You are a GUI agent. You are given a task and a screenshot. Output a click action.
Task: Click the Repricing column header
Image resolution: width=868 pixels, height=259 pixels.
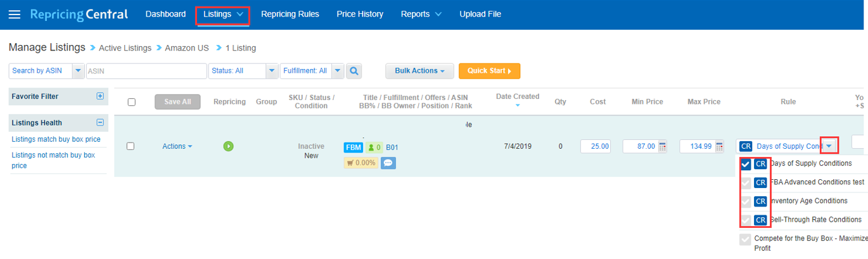pyautogui.click(x=229, y=102)
